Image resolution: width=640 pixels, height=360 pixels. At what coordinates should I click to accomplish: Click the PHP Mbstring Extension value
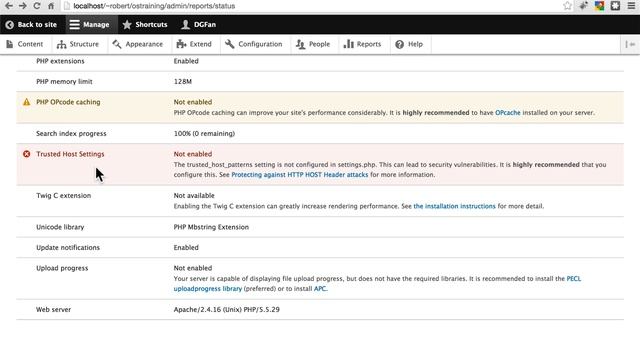click(x=211, y=227)
